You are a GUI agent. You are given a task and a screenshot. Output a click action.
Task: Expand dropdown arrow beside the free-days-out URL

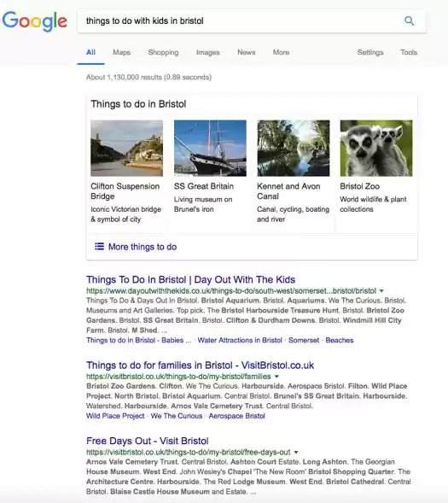tap(296, 452)
